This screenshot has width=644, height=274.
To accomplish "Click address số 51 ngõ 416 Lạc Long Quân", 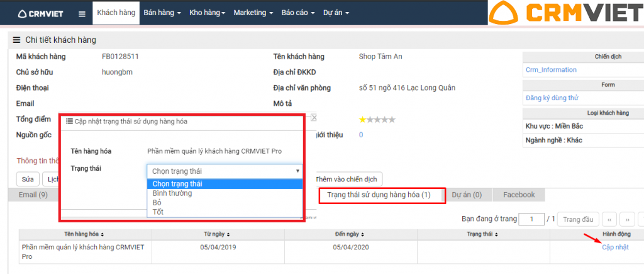I will click(x=407, y=88).
